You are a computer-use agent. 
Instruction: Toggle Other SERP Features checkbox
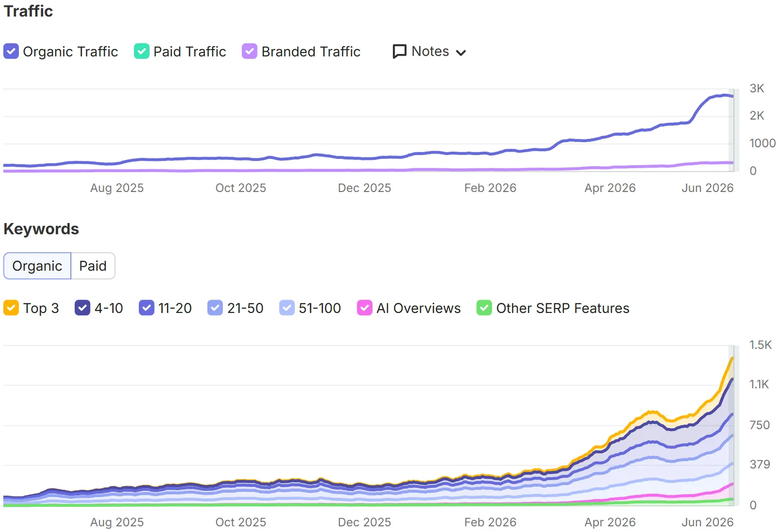[484, 308]
